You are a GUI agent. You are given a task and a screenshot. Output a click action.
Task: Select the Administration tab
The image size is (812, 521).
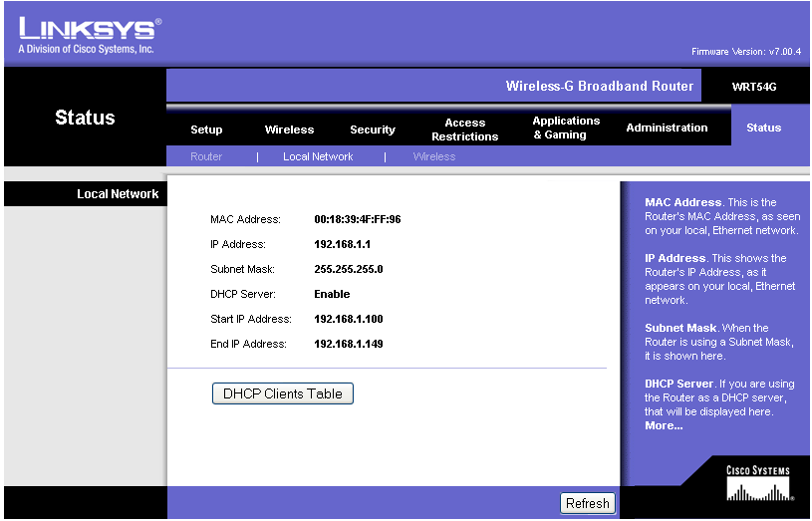pos(667,128)
